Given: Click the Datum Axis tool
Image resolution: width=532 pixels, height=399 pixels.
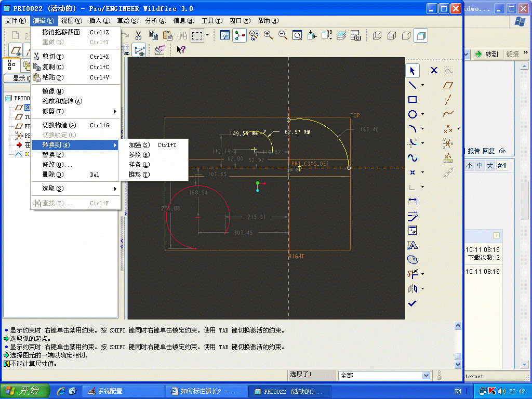Looking at the screenshot, I should pyautogui.click(x=448, y=100).
